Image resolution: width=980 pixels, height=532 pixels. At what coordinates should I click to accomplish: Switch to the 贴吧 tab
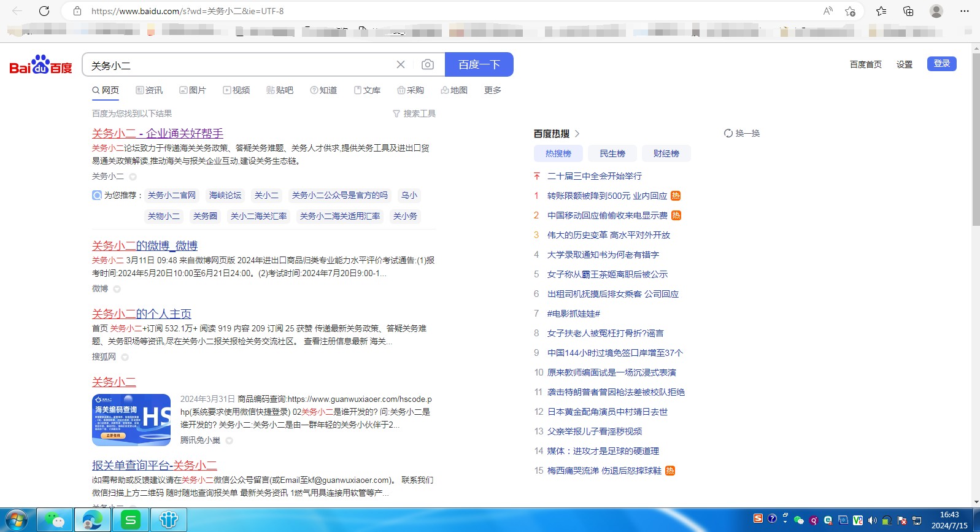280,90
